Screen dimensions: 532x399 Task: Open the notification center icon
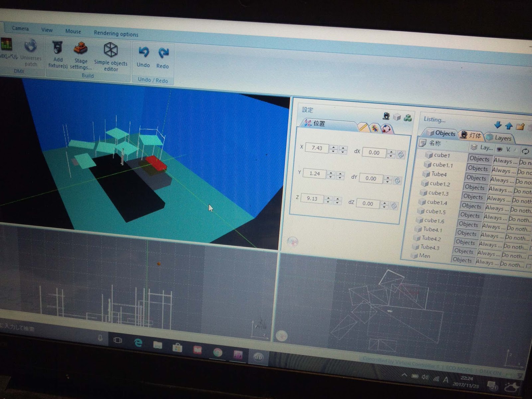(x=492, y=386)
